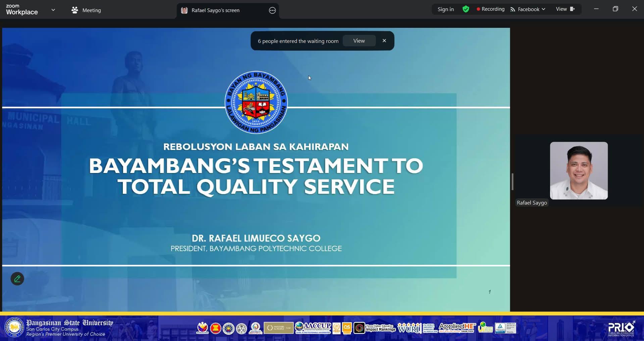Click the Bayambang municipal seal on the slide

click(256, 102)
